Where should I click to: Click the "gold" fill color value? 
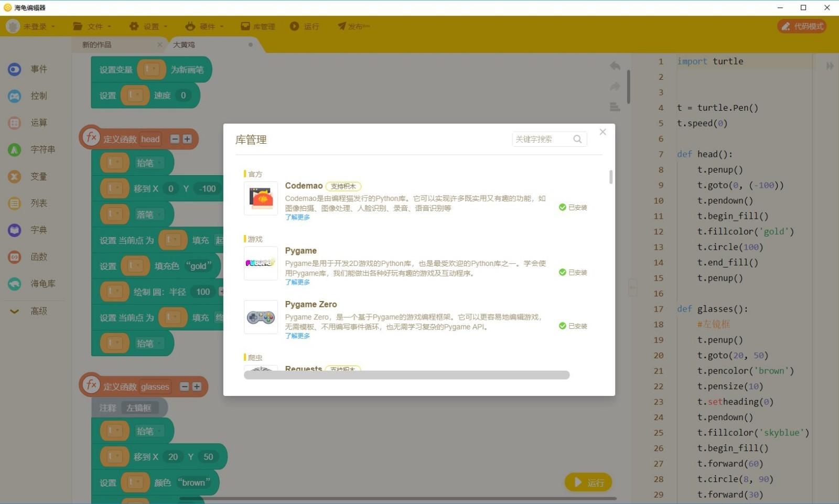pos(198,266)
